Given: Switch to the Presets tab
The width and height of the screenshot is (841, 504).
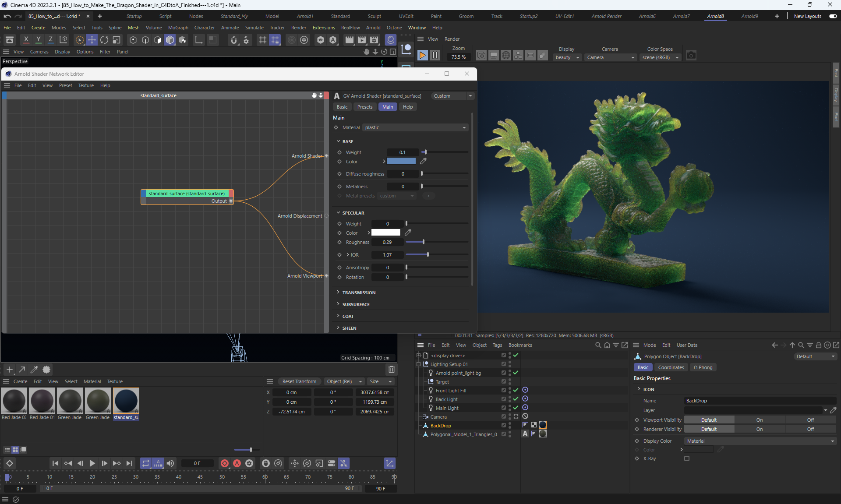Looking at the screenshot, I should [x=364, y=107].
